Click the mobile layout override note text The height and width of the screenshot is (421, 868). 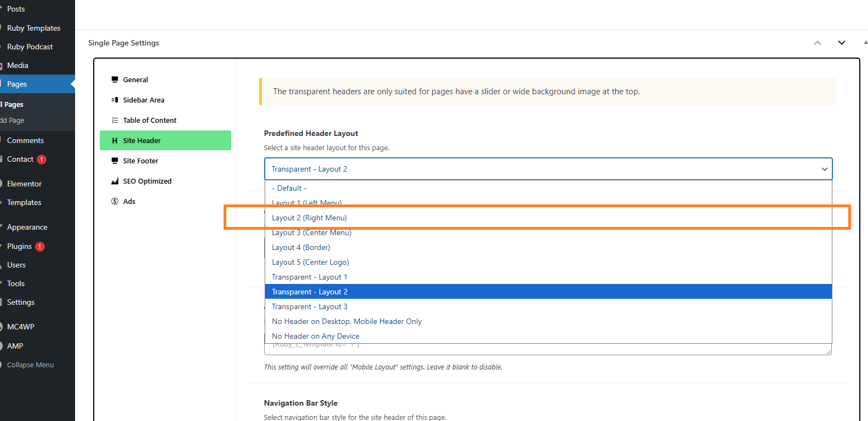383,367
